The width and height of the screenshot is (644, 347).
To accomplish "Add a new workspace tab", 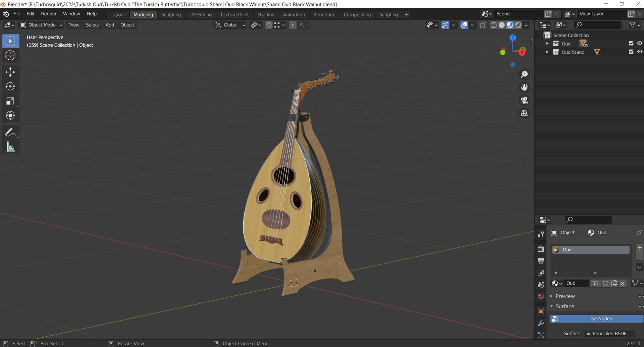I will click(x=407, y=15).
